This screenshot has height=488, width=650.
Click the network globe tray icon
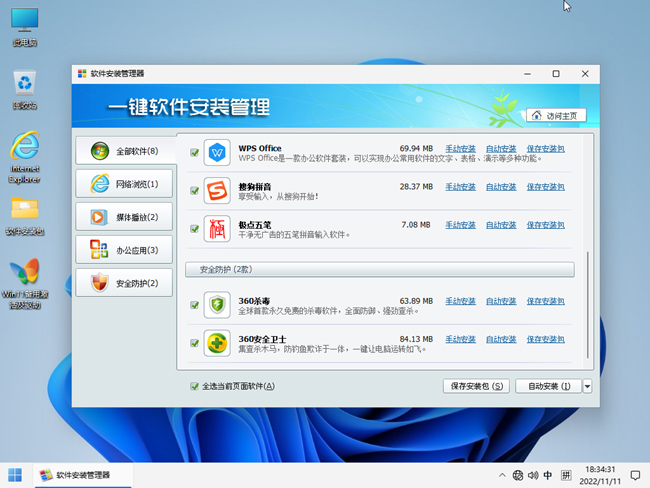pos(518,475)
